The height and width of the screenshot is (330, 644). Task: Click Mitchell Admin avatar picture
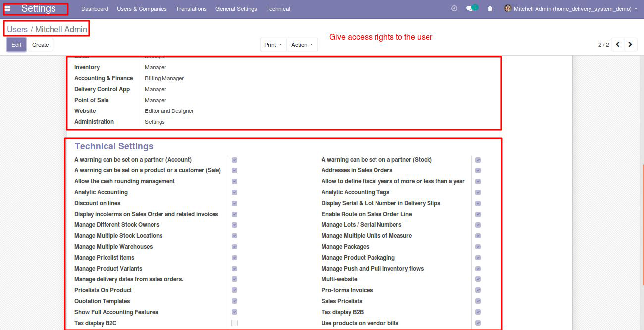507,9
